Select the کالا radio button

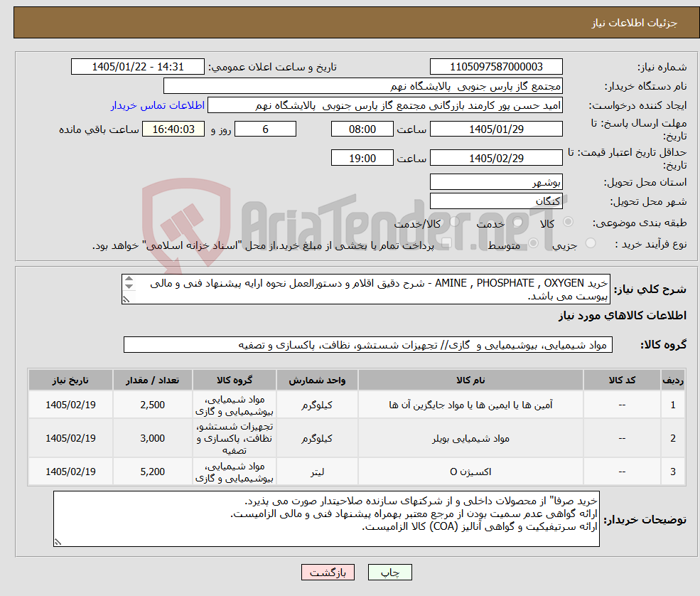569,222
